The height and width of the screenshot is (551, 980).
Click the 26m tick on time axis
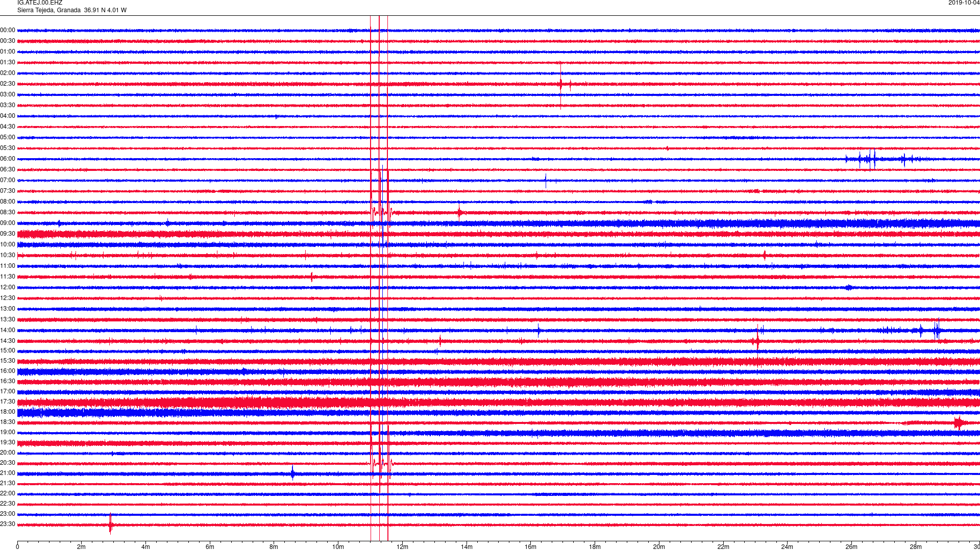(x=851, y=547)
